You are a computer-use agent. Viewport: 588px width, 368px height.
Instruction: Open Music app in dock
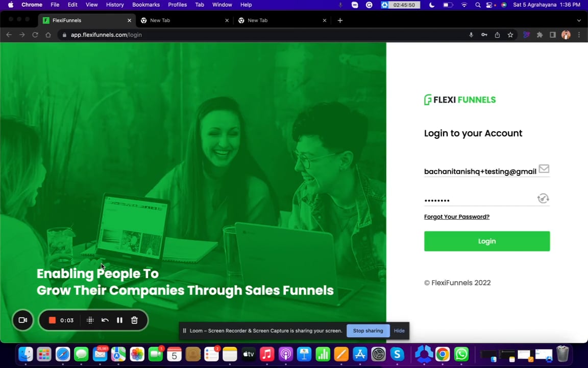(x=267, y=354)
